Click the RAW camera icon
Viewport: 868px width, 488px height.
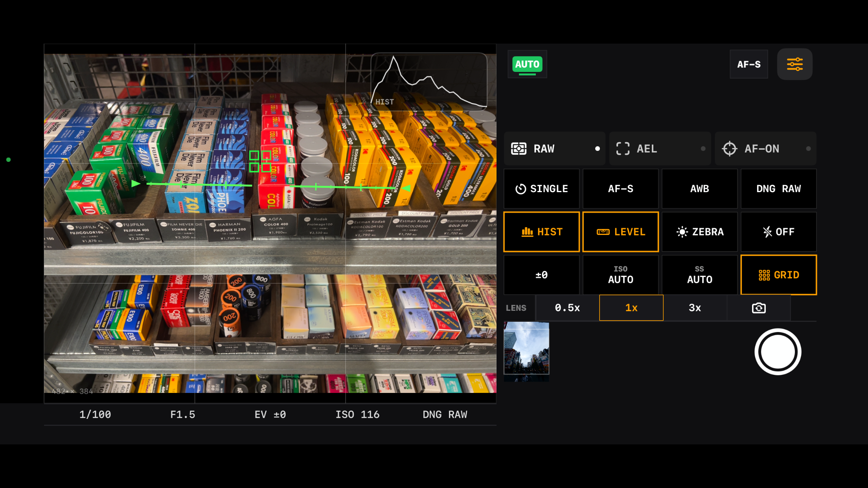coord(519,149)
